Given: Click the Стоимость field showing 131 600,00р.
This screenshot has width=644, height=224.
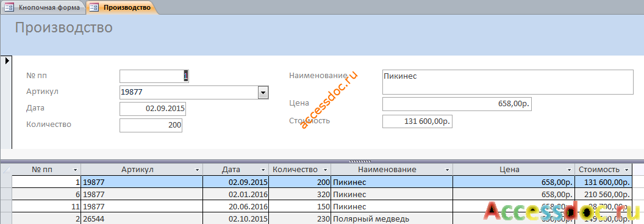Looking at the screenshot, I should (x=417, y=121).
